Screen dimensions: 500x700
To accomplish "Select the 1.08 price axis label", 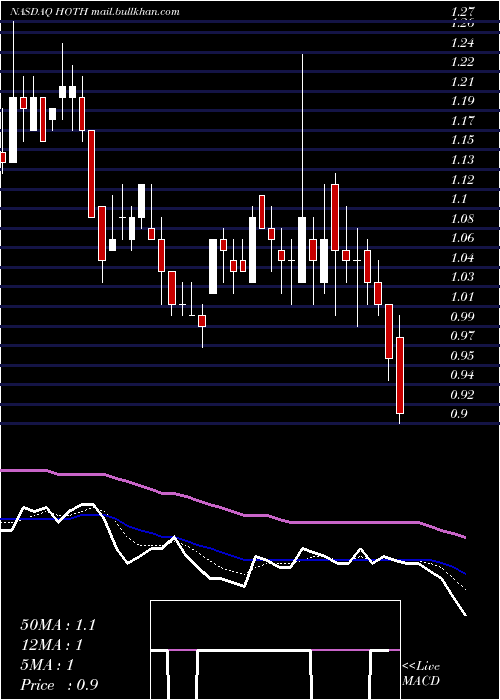I will point(462,219).
